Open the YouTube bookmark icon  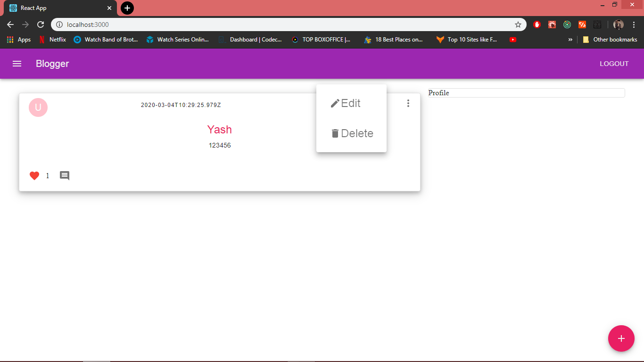pos(513,40)
